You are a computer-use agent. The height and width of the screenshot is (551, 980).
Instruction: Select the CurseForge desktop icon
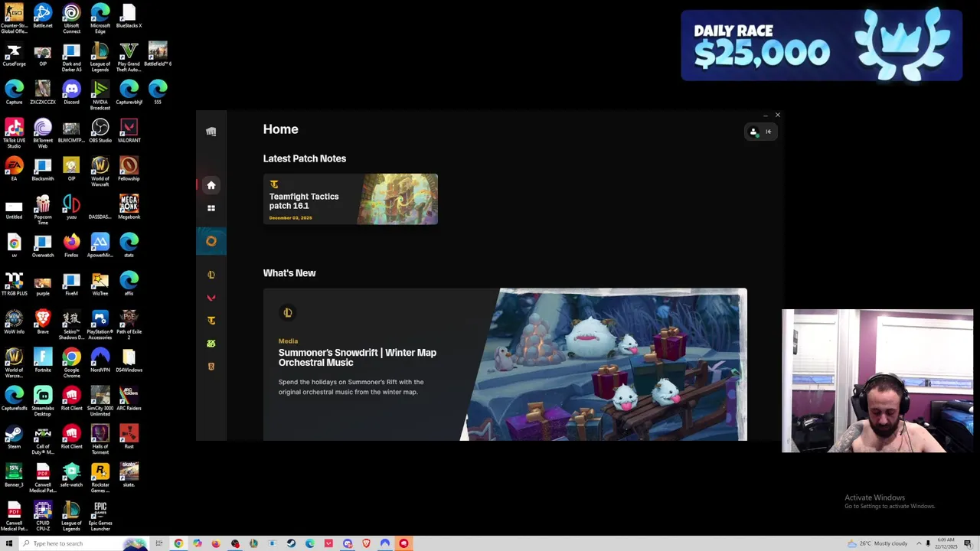14,54
